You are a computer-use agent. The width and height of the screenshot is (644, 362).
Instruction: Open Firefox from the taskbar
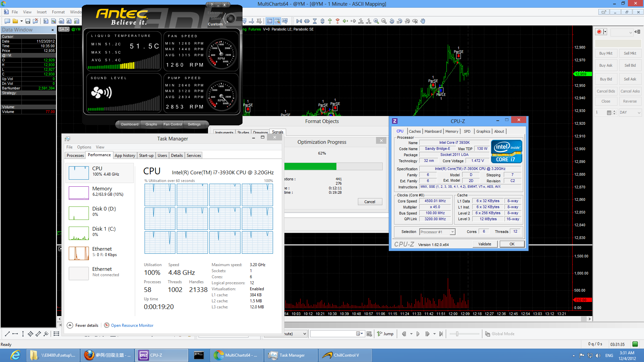[107, 355]
